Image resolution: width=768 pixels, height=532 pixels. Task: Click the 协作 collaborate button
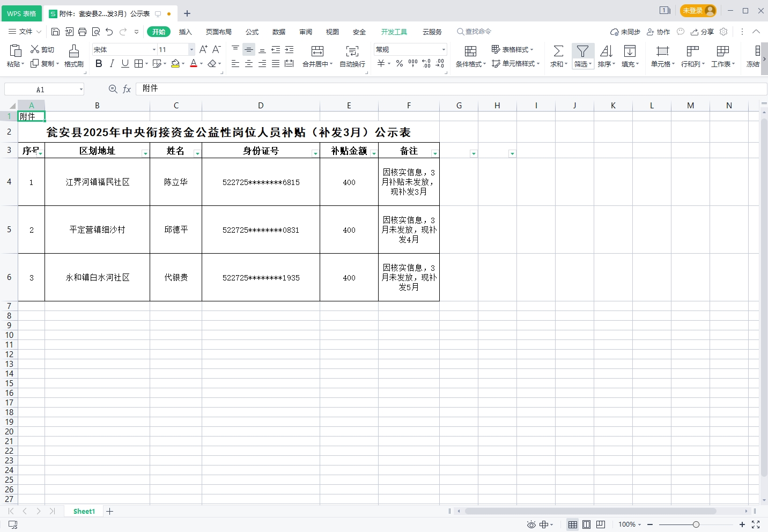point(659,32)
